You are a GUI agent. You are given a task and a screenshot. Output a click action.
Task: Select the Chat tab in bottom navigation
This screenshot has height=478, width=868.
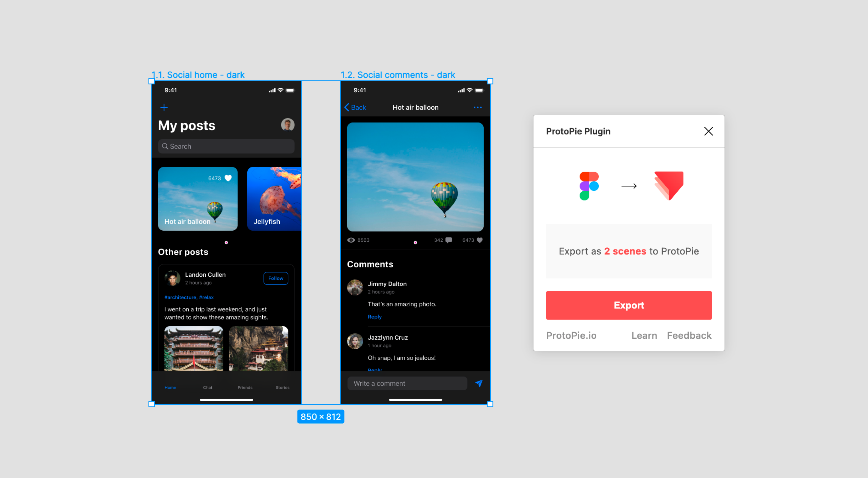pos(207,387)
